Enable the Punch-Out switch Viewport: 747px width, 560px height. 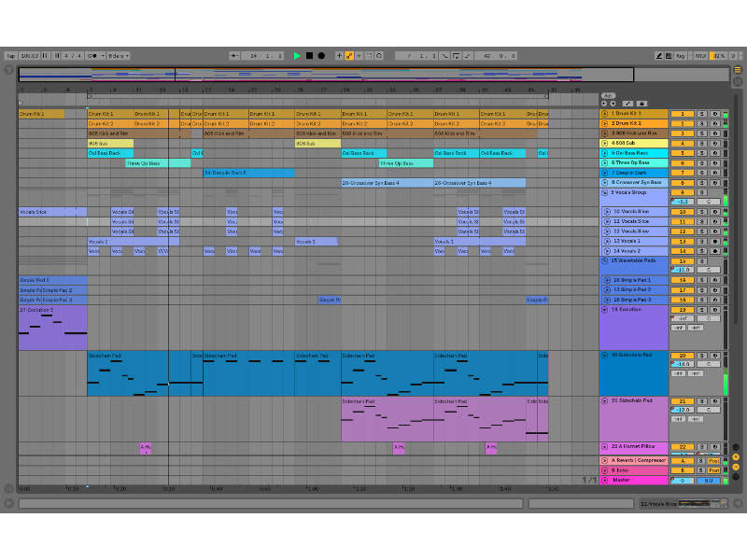pyautogui.click(x=468, y=56)
